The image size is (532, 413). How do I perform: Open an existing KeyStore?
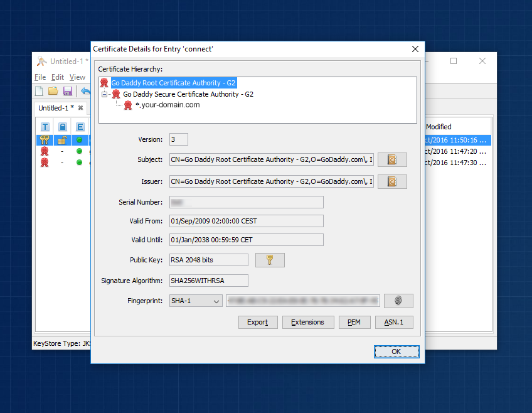coord(52,90)
